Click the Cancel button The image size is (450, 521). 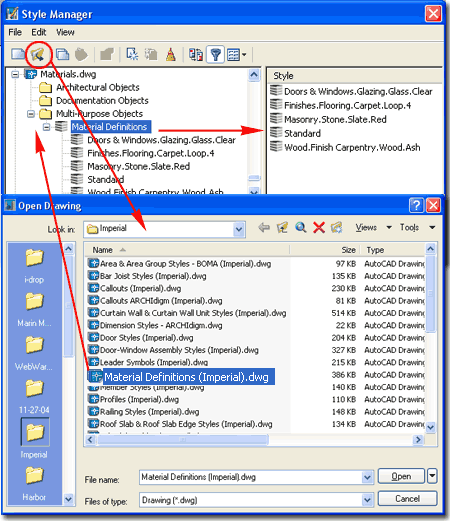click(x=407, y=499)
